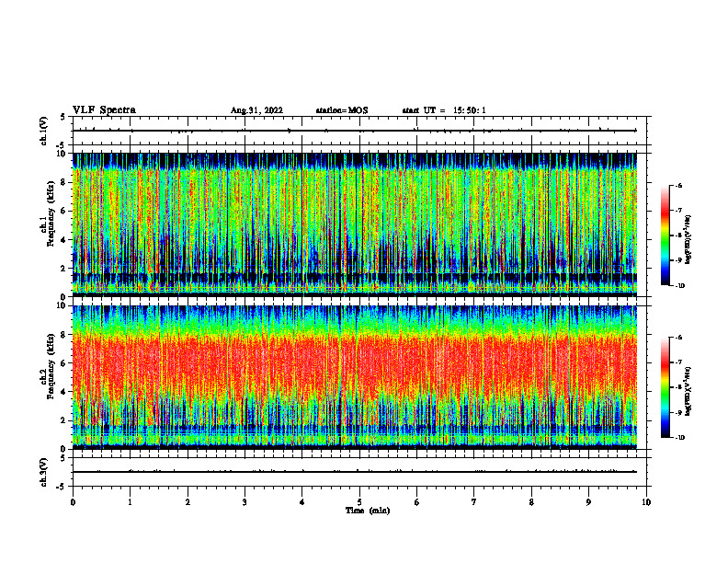Click time axis tick label "1"

tap(130, 502)
